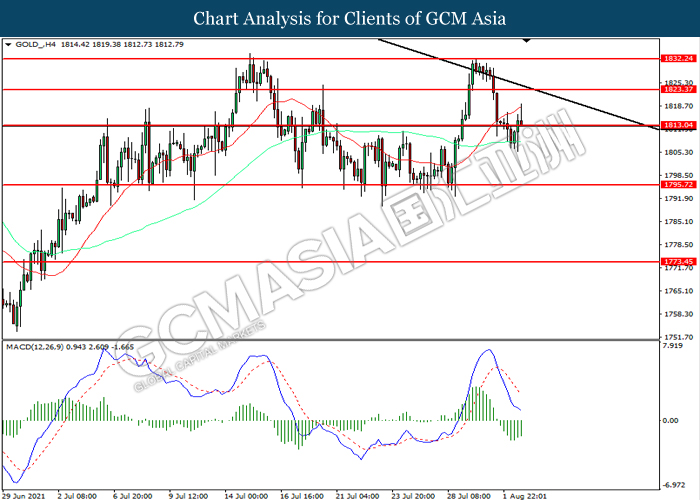Click the 1785.10 price axis label
700x500 pixels.
tap(677, 222)
